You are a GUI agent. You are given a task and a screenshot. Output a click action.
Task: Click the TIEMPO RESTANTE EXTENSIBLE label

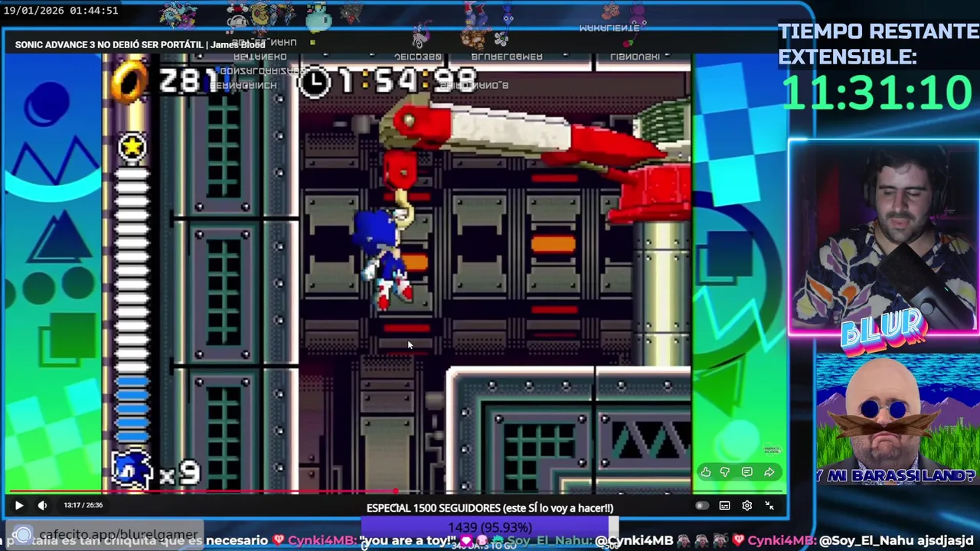877,44
